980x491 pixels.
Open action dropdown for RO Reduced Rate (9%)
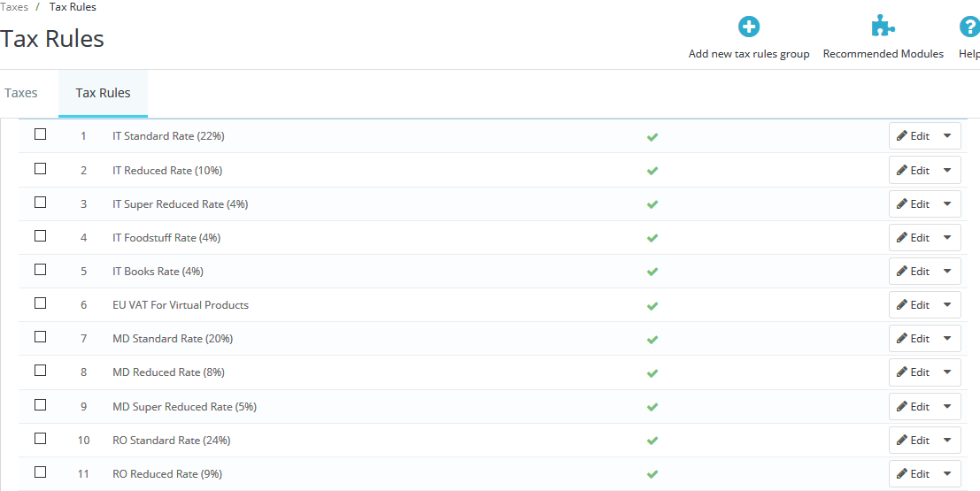(x=947, y=474)
